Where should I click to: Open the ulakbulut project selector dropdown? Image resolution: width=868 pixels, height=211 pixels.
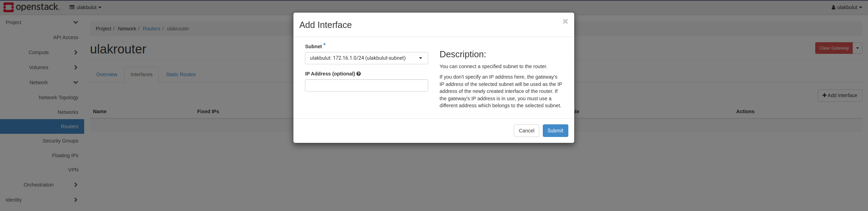(x=85, y=7)
